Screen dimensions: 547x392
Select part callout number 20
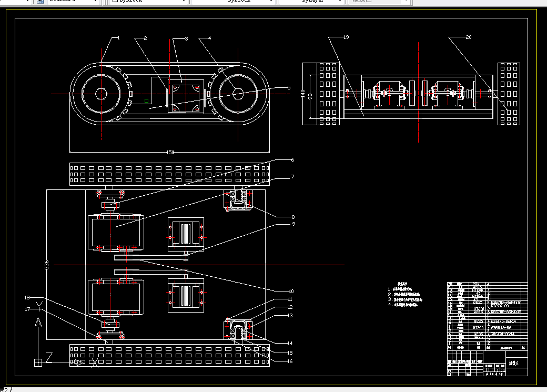point(469,37)
